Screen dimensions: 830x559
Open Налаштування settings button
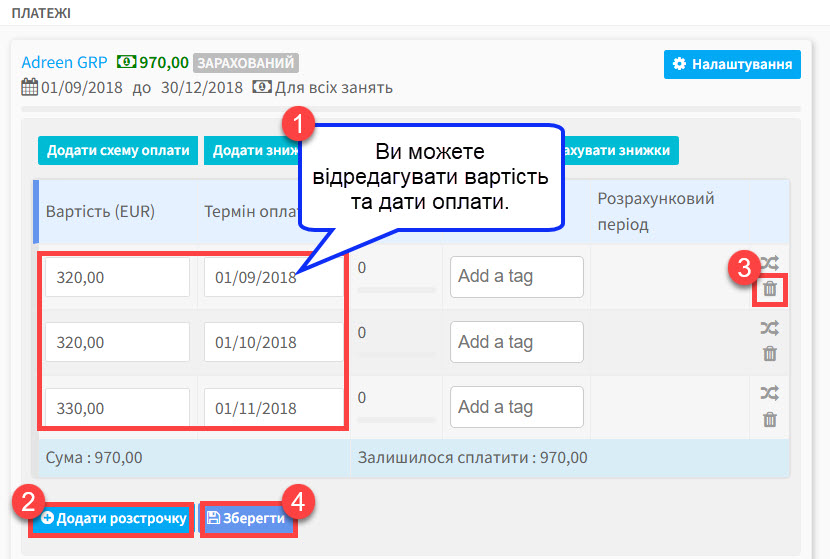pos(732,64)
